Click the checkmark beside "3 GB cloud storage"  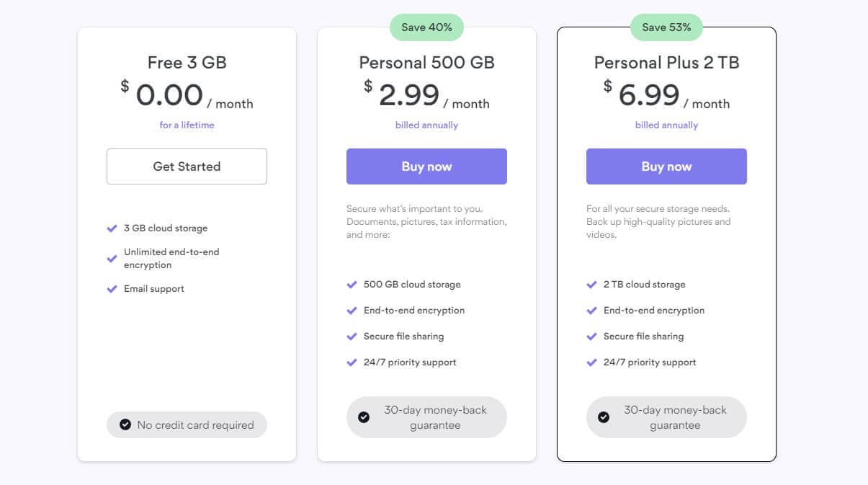(x=112, y=228)
